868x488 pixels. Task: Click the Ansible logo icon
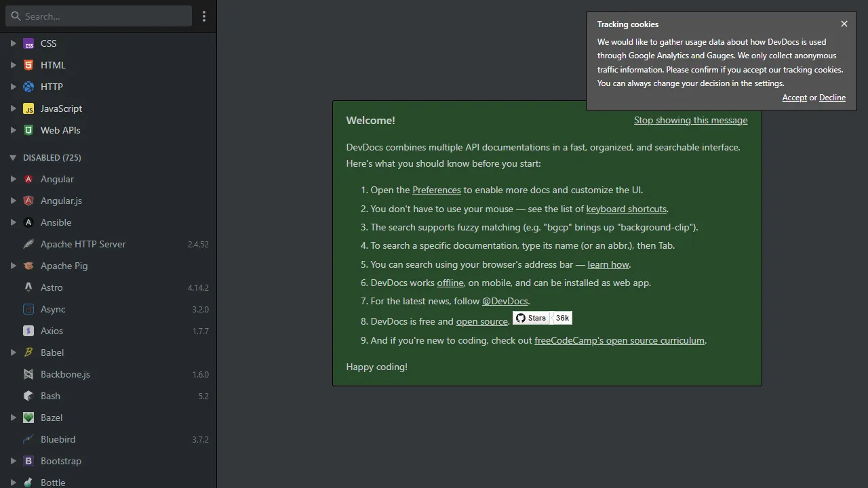point(28,222)
